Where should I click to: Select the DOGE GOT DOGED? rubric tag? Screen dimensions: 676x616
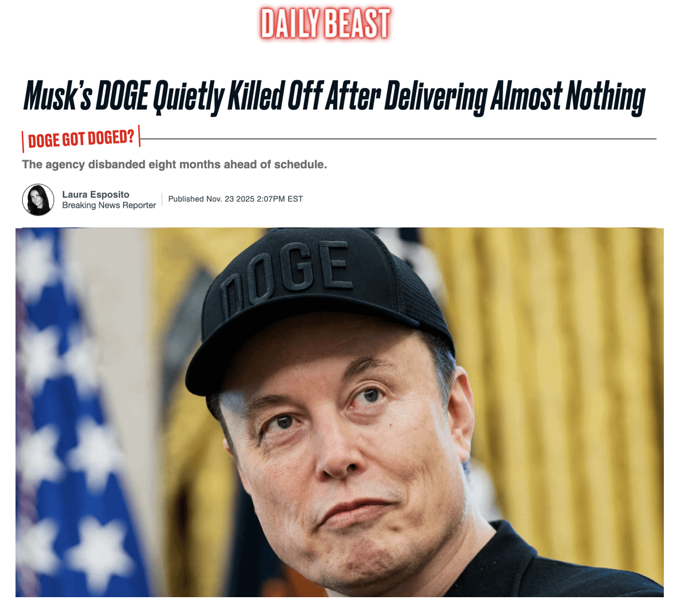pyautogui.click(x=81, y=138)
